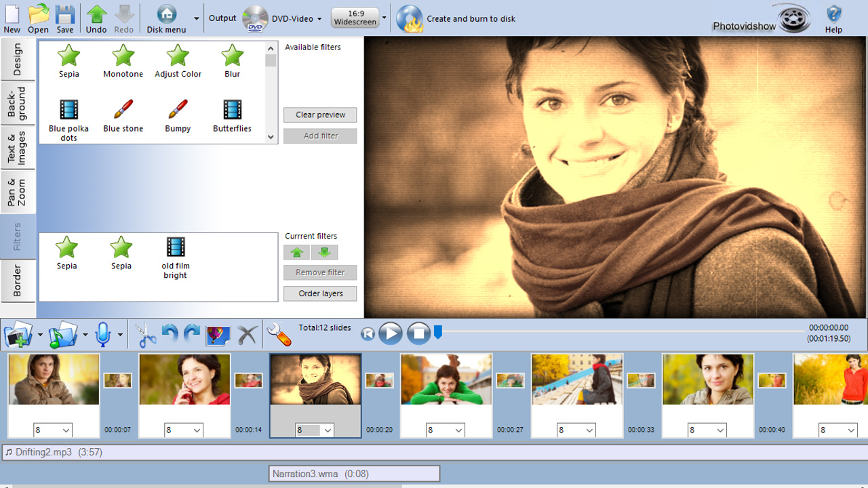Open the add music icon in timeline toolbar
868x488 pixels.
click(x=61, y=333)
